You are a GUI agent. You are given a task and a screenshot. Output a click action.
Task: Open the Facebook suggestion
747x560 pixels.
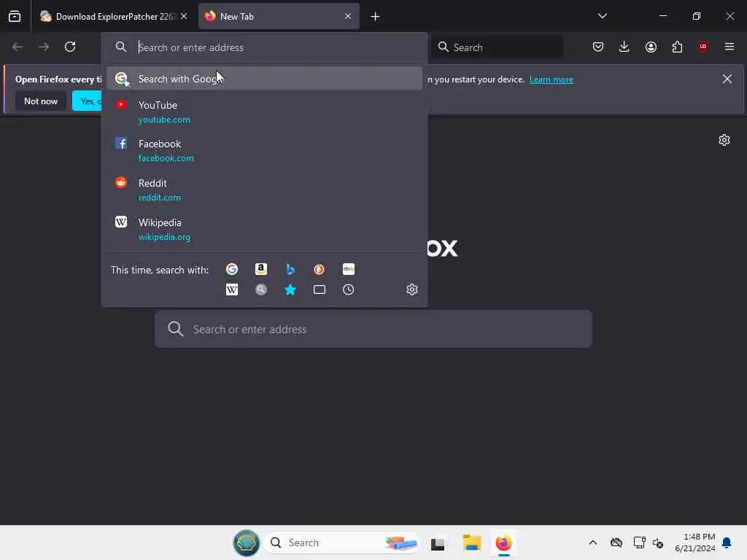click(264, 150)
